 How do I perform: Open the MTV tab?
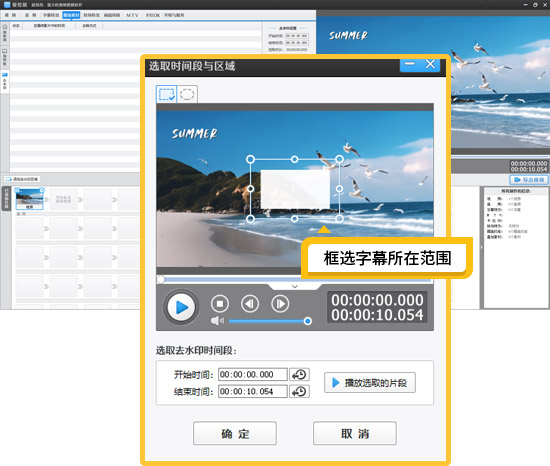(132, 15)
